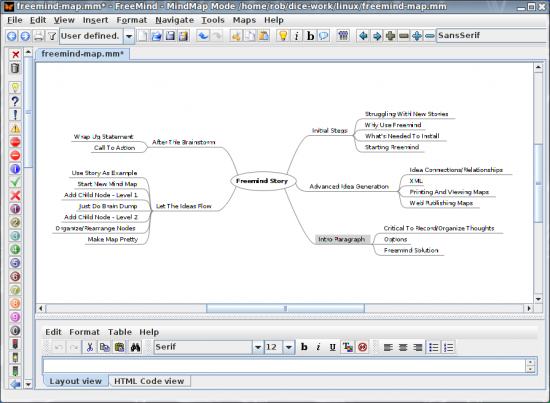The image size is (550, 403).
Task: Click the SansSerif font selector
Action: pyautogui.click(x=491, y=36)
